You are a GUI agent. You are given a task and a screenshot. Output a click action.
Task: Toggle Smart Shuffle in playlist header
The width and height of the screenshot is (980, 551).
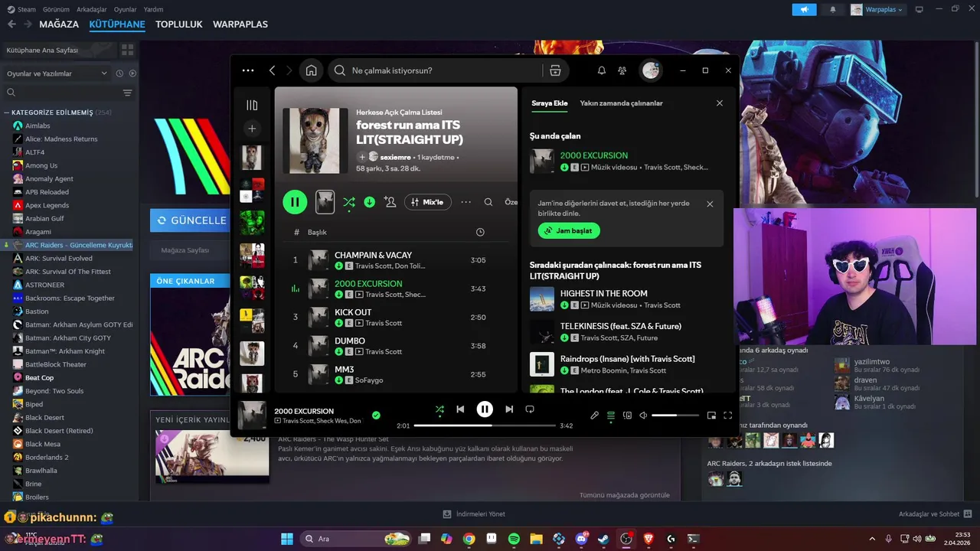point(349,202)
